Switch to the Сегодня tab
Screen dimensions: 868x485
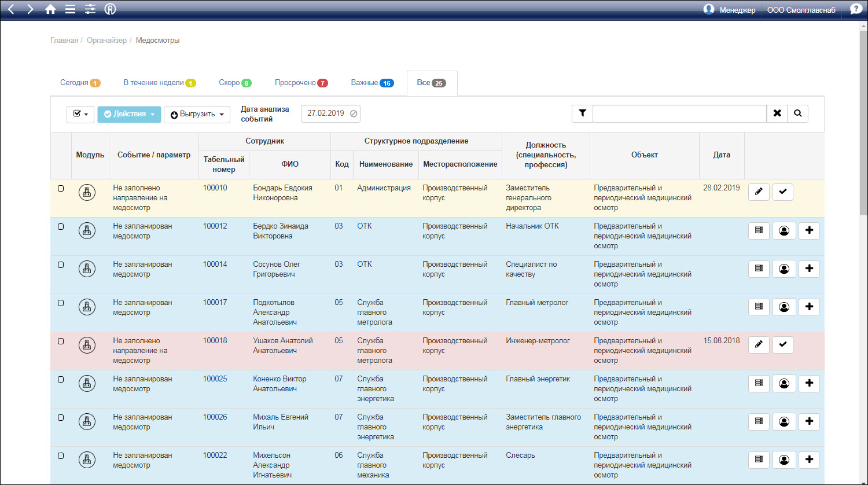click(x=80, y=83)
